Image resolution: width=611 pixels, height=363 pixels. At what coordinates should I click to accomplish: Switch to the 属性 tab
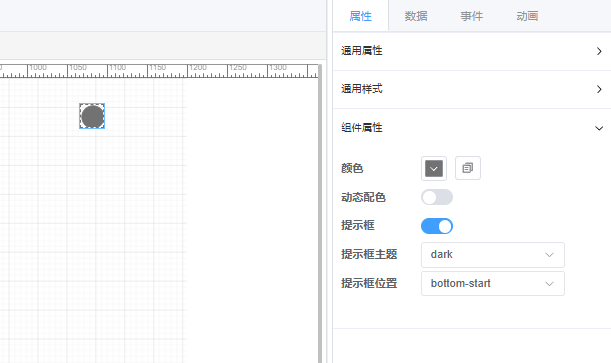(360, 16)
